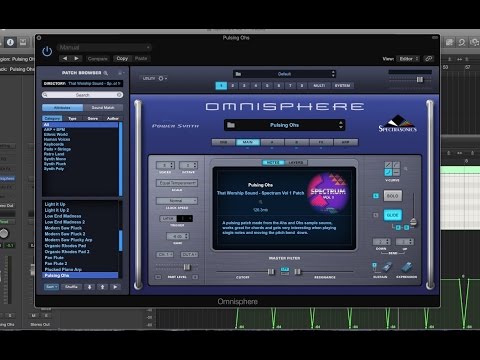Click the Copy button
This screenshot has height=360, width=480.
[x=122, y=58]
